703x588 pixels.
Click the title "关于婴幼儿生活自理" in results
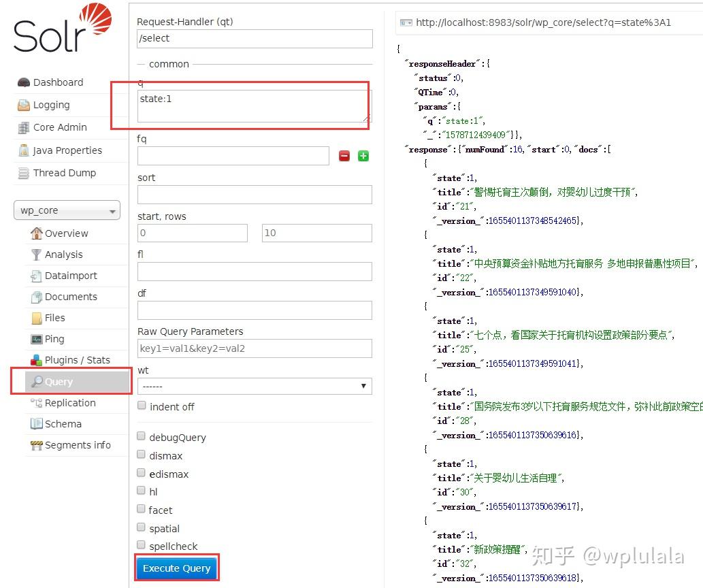click(x=516, y=478)
